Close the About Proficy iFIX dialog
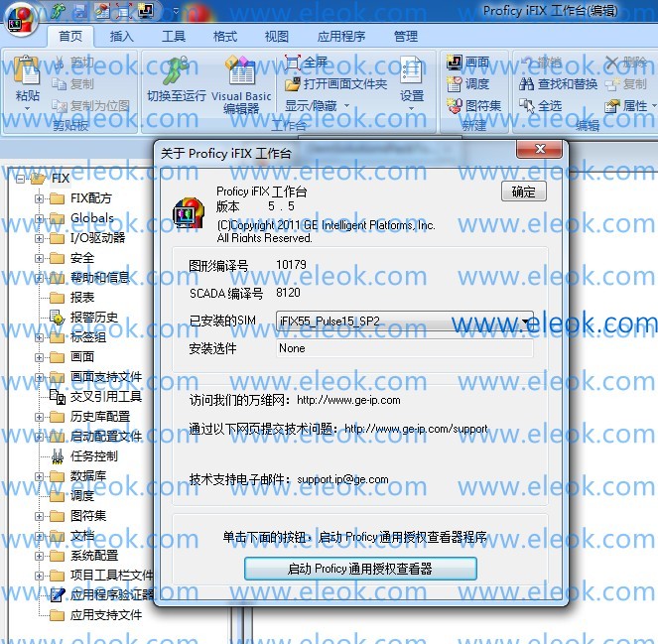The height and width of the screenshot is (644, 658). [540, 149]
